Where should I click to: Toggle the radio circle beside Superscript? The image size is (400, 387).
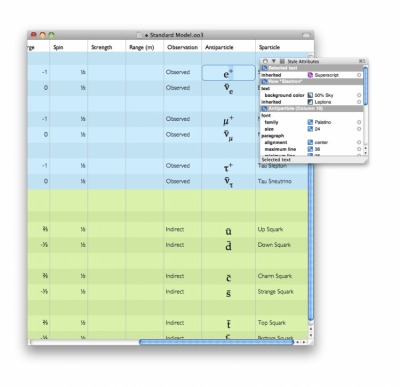click(359, 75)
